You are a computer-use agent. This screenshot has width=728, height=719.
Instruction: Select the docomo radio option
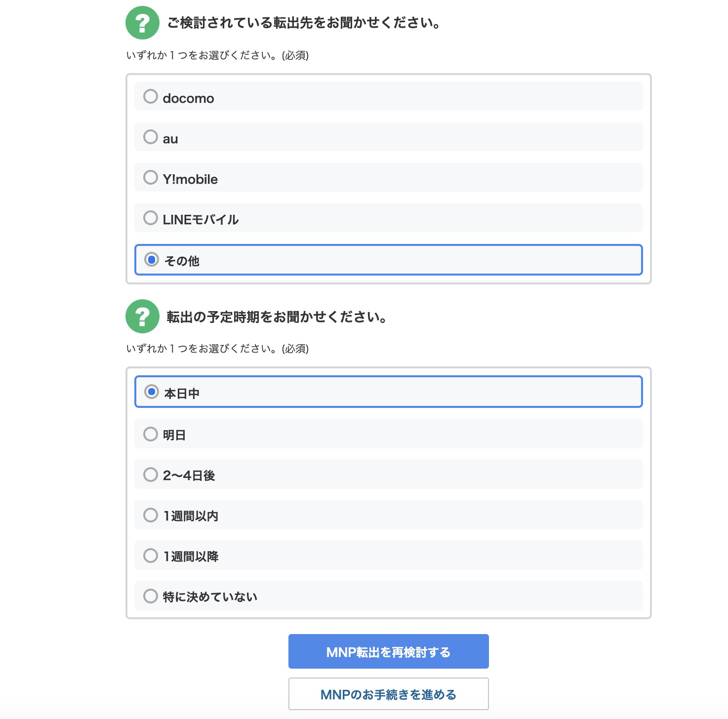click(x=151, y=96)
